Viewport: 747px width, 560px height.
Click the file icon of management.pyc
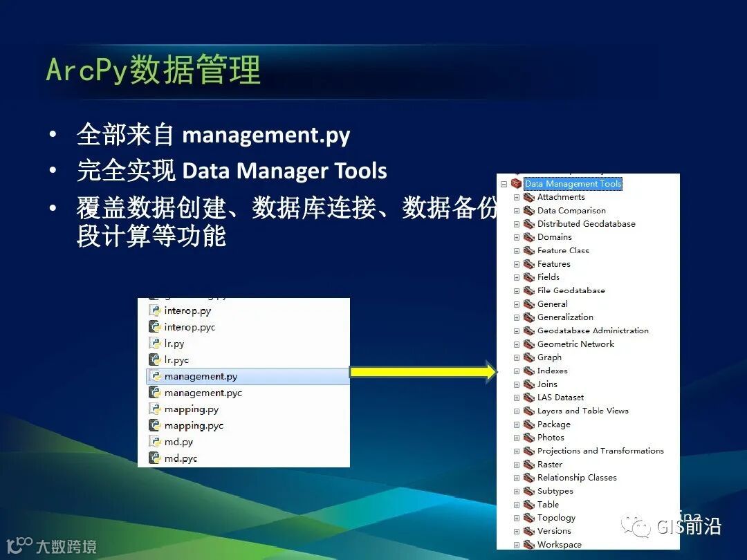click(154, 393)
